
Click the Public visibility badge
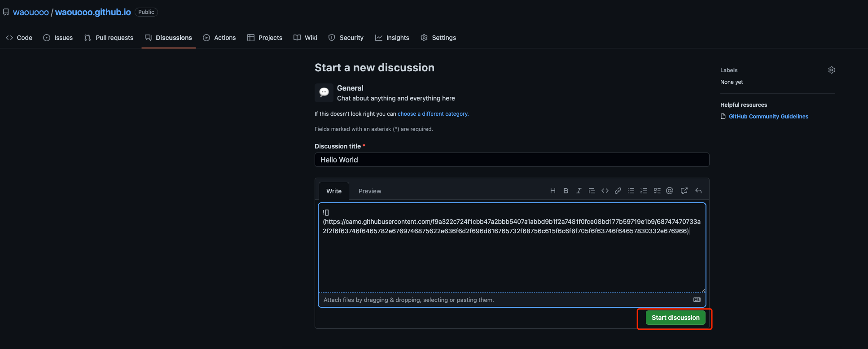(x=146, y=12)
